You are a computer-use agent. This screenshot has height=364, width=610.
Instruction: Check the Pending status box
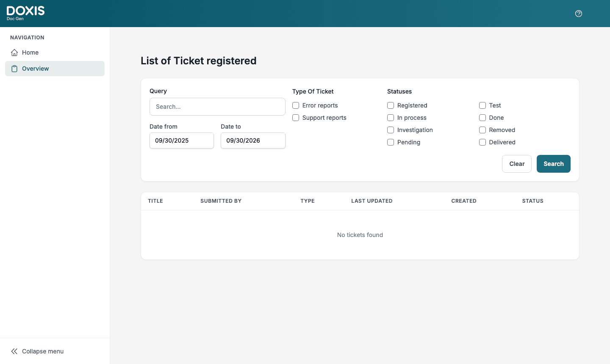click(391, 142)
